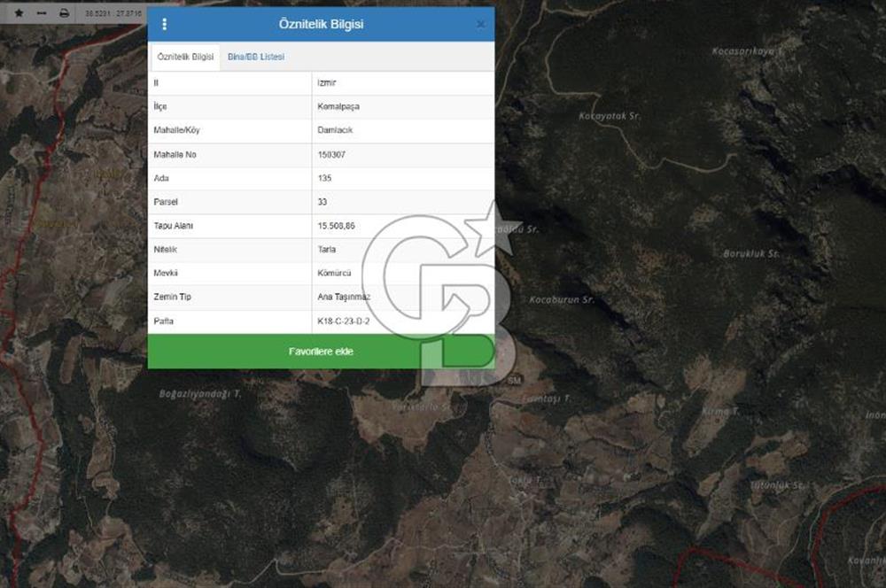Image resolution: width=886 pixels, height=588 pixels.
Task: Click the star favorites icon in toolbar
Action: coord(19,12)
